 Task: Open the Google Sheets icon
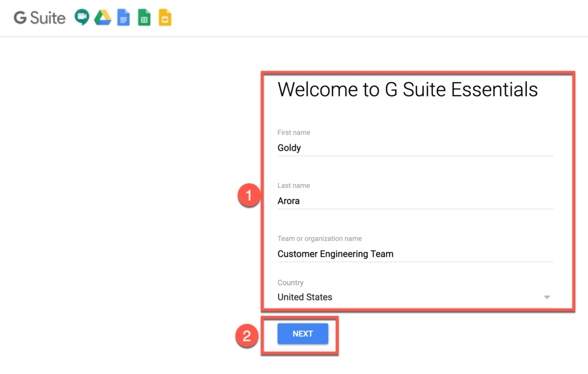(144, 18)
